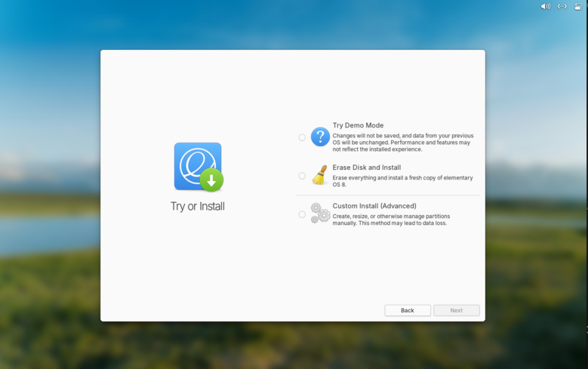Click the "Try or Install" heading text

[198, 206]
